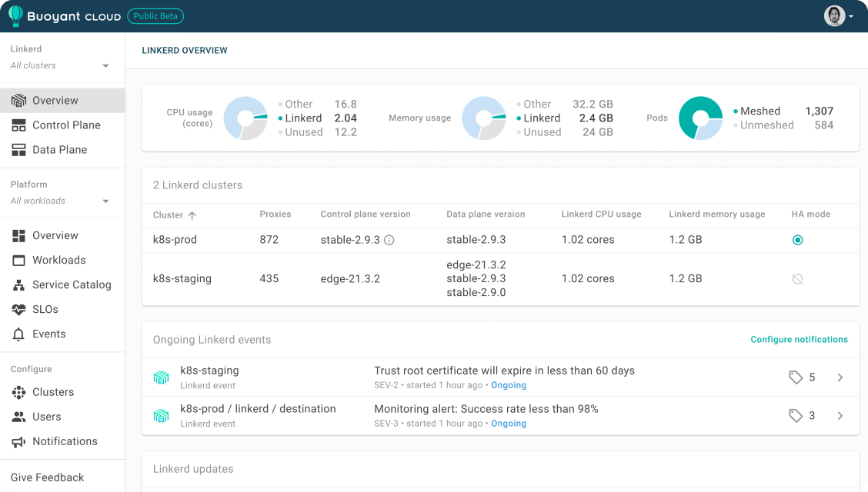Click disabled HA mode icon for k8s-staging
The image size is (868, 492).
pyautogui.click(x=798, y=279)
